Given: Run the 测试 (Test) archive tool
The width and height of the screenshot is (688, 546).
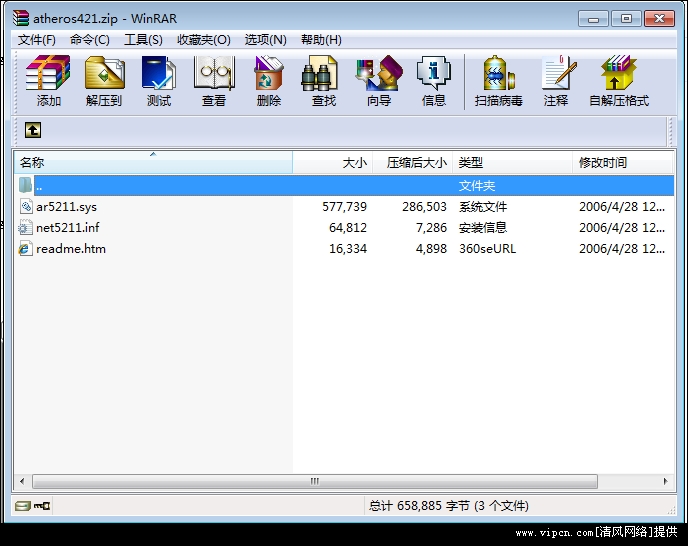Looking at the screenshot, I should pyautogui.click(x=158, y=81).
